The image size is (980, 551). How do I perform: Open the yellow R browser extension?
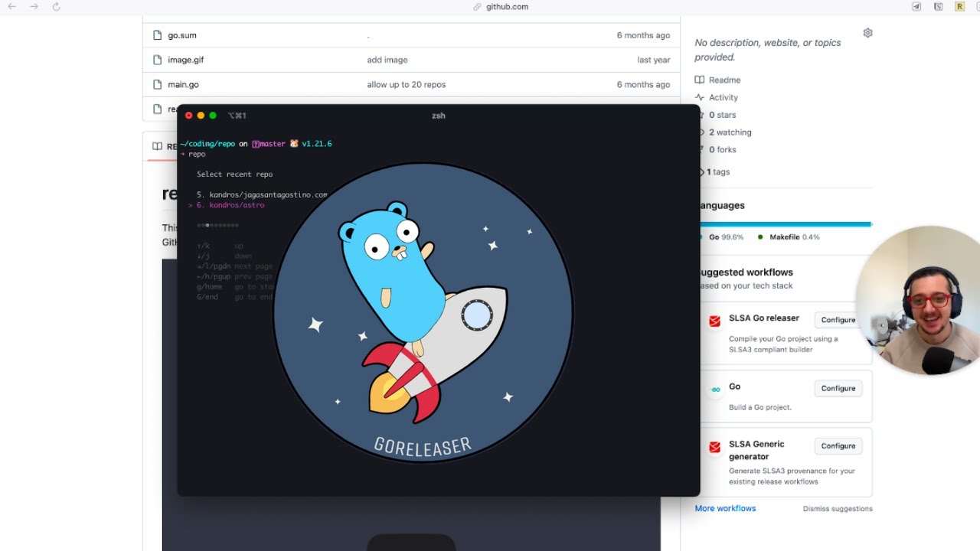[x=959, y=7]
